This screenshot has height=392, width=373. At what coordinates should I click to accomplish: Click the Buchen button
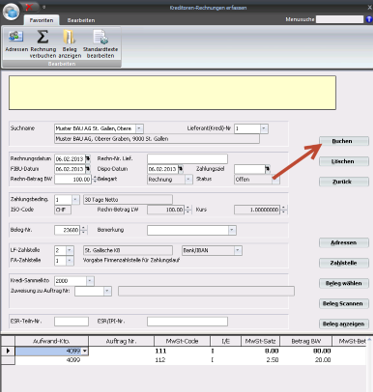(344, 141)
